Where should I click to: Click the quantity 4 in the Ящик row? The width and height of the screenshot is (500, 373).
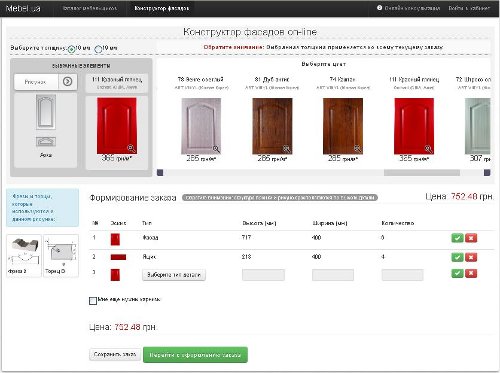click(x=383, y=257)
